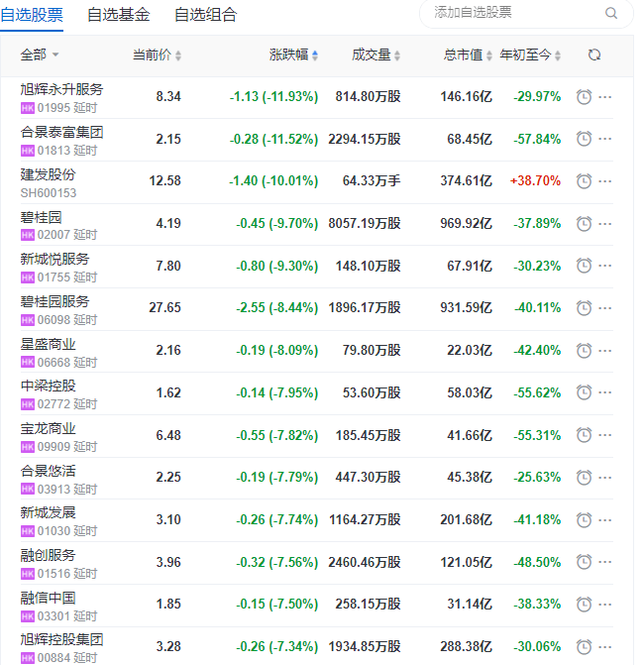Screen dimensions: 644x665
Task: Open more options for 新城发展 row
Action: pyautogui.click(x=605, y=519)
